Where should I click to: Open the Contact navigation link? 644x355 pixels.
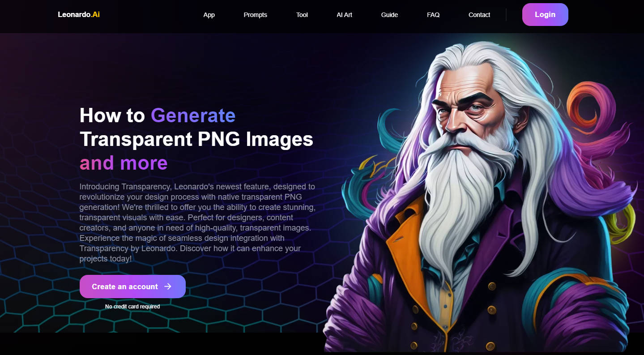pos(479,15)
